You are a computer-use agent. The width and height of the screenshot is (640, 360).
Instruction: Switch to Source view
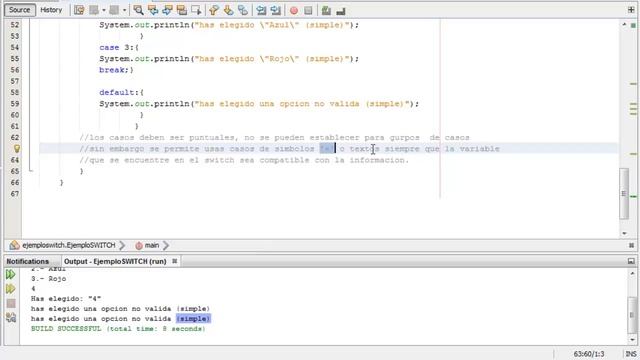(20, 10)
